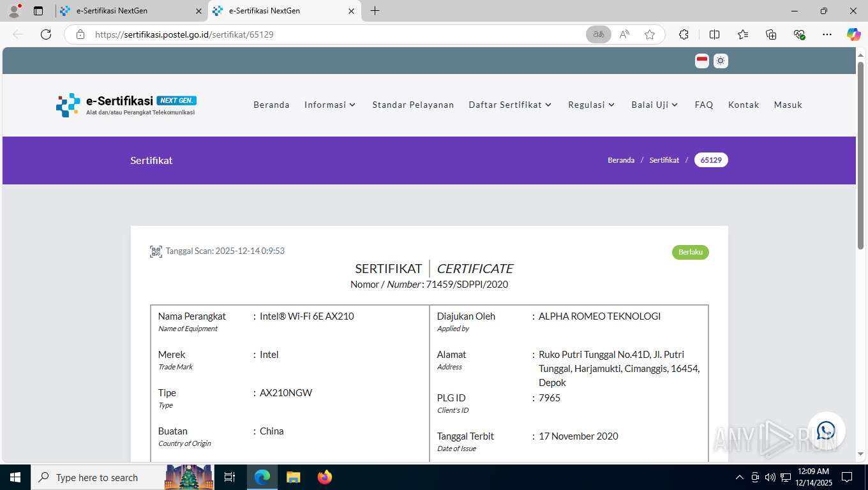Expand the Regulasi dropdown menu

(592, 105)
